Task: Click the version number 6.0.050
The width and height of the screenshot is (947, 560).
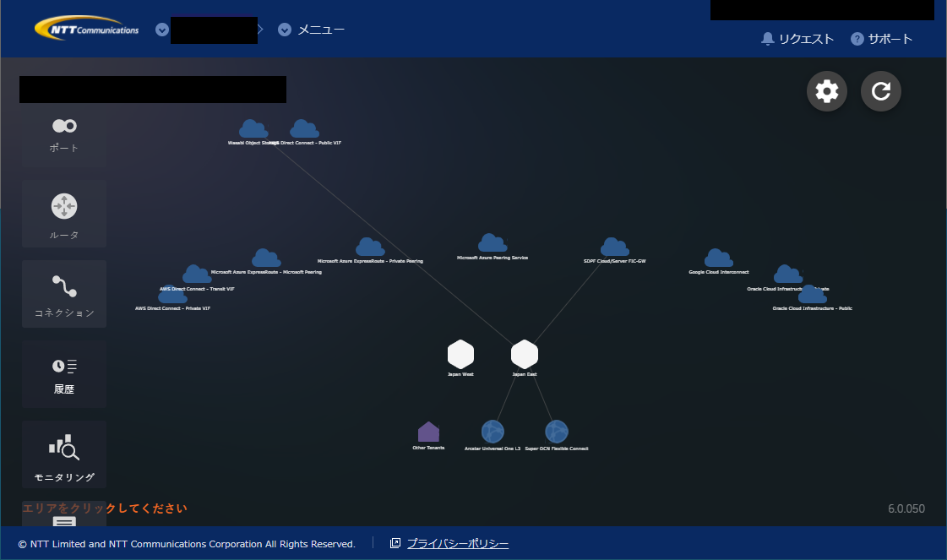Action: click(x=906, y=508)
